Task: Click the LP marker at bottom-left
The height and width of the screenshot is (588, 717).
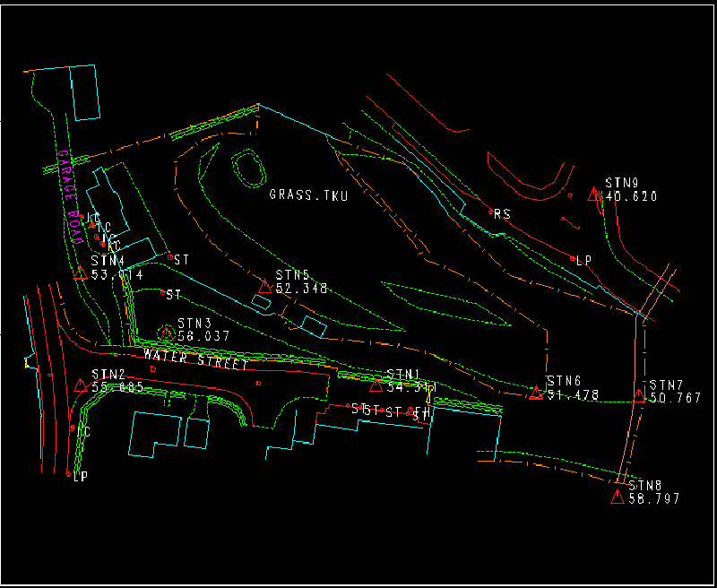Action: pos(68,472)
